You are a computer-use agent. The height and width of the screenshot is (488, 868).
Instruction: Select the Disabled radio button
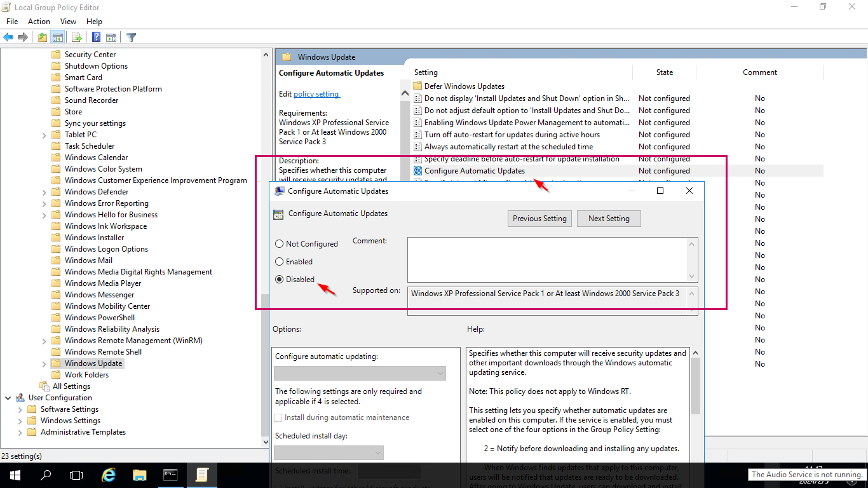pos(280,280)
